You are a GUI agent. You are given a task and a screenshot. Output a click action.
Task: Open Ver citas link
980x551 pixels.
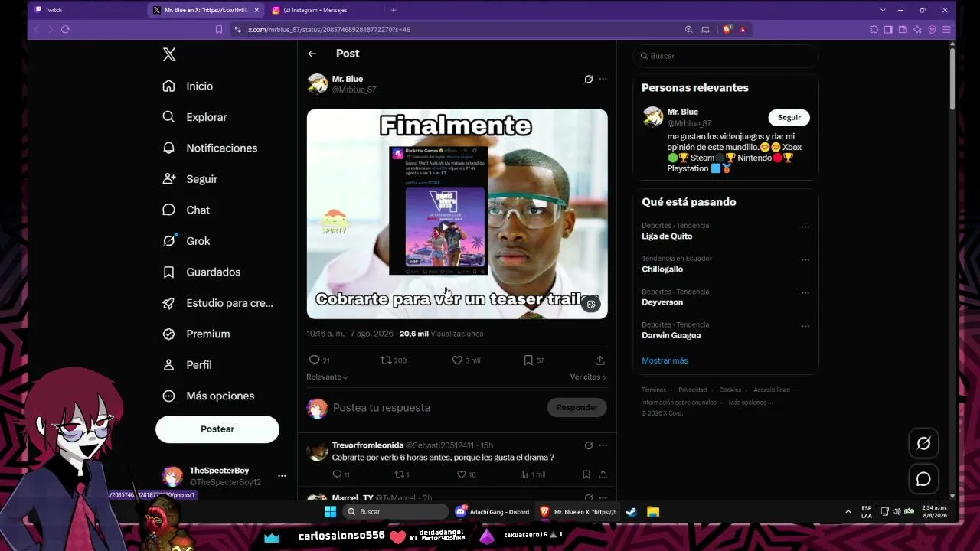click(x=588, y=377)
